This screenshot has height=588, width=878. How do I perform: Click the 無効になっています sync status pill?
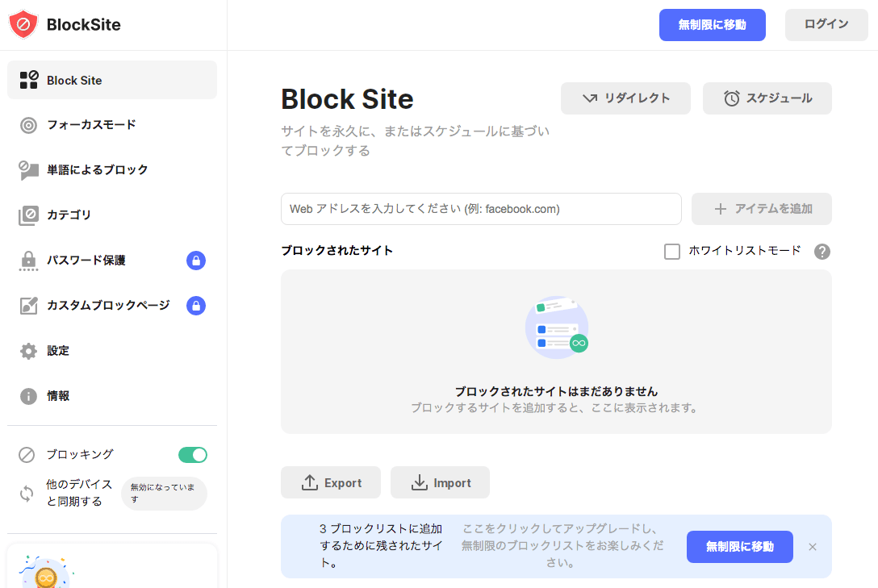(164, 494)
